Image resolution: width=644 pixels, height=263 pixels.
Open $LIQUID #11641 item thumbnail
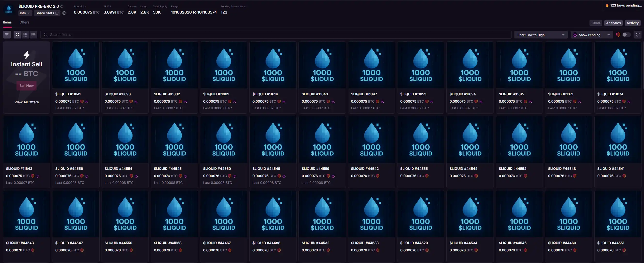click(76, 65)
